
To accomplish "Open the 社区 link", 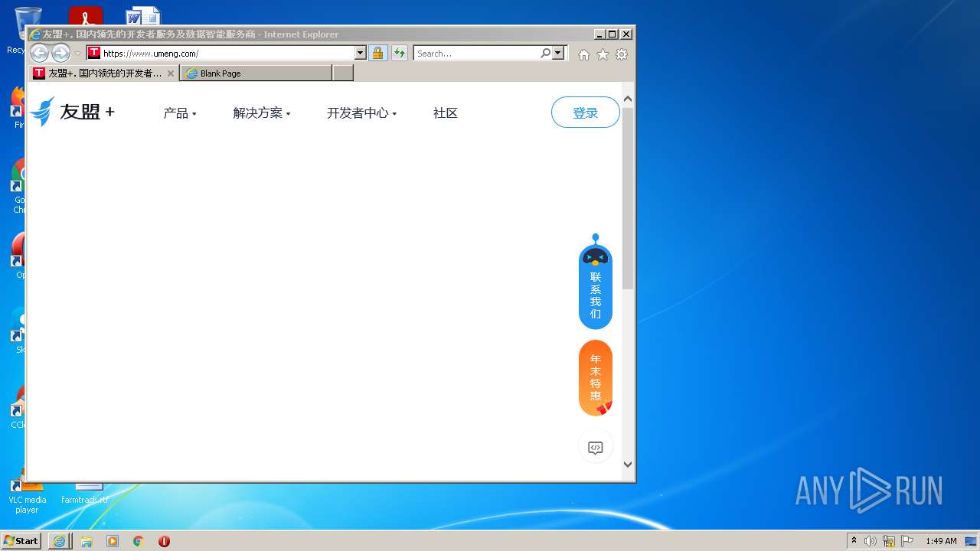I will [x=446, y=113].
